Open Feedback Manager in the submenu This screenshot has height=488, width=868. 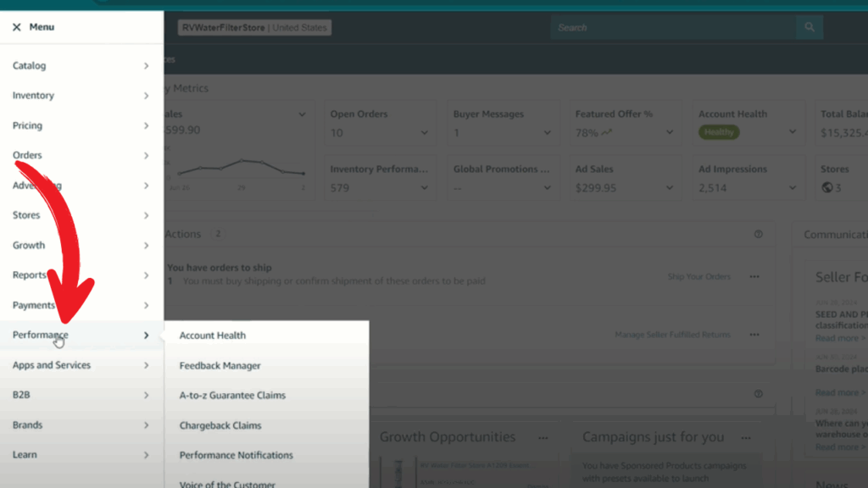pos(220,366)
